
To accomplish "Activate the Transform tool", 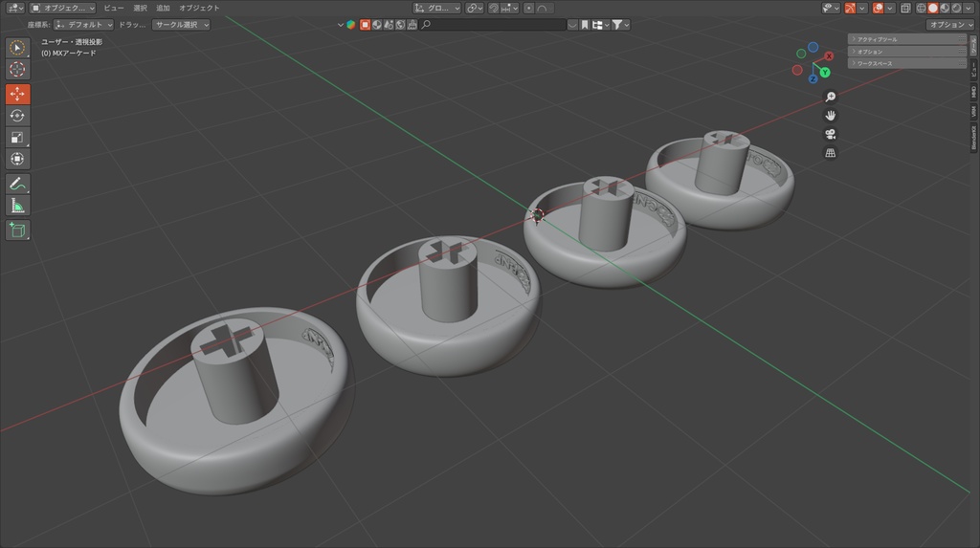I will pyautogui.click(x=17, y=159).
